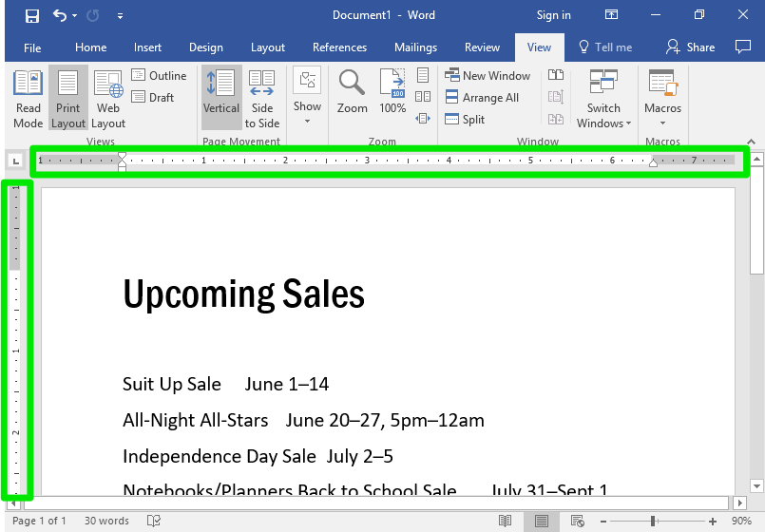Switch to Outline view
This screenshot has width=765, height=532.
pos(159,76)
